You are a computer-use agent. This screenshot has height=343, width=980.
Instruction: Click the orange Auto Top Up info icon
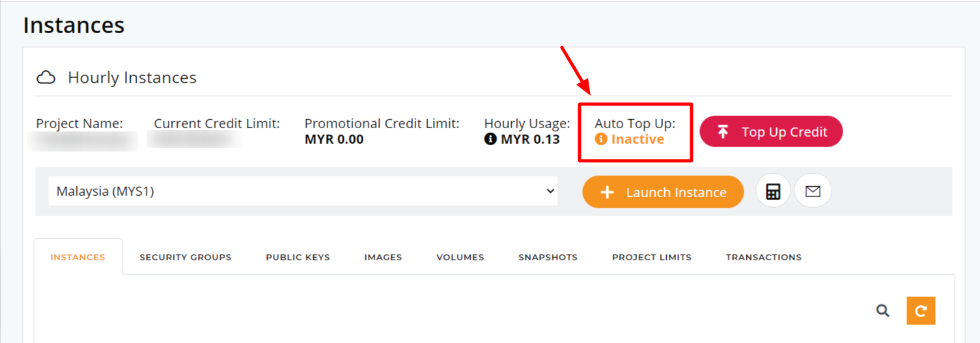601,139
